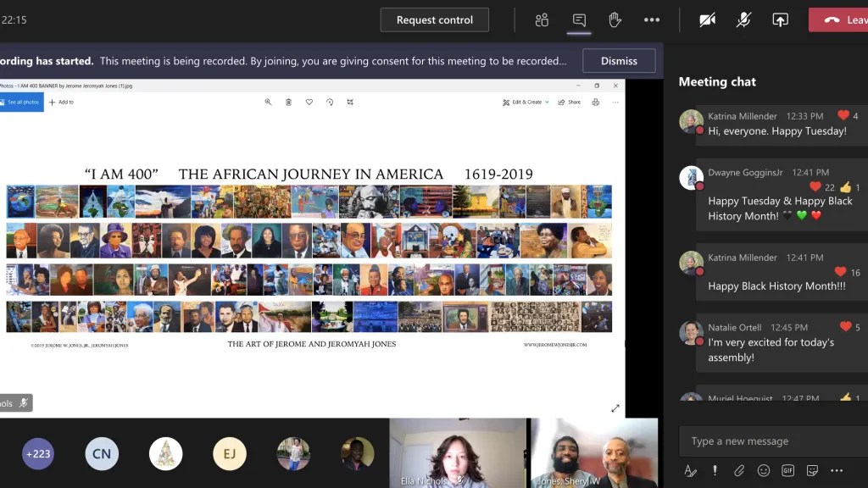Open Photos see-more ellipsis menu

pyautogui.click(x=615, y=102)
